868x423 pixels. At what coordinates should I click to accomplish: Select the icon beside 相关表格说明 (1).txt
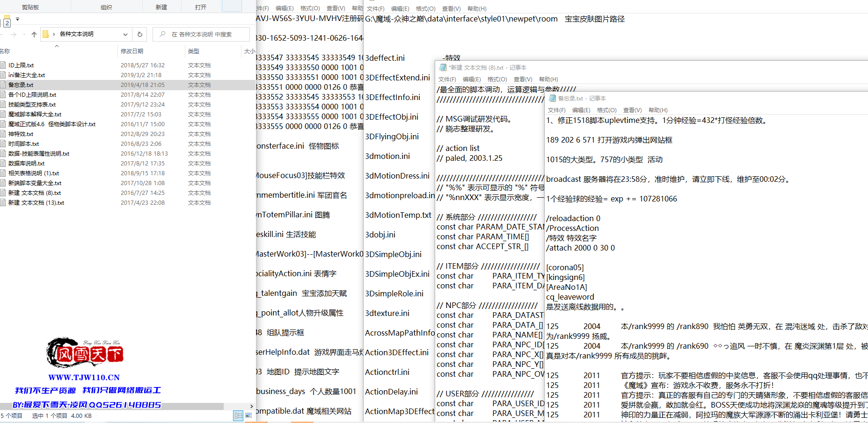(x=3, y=173)
